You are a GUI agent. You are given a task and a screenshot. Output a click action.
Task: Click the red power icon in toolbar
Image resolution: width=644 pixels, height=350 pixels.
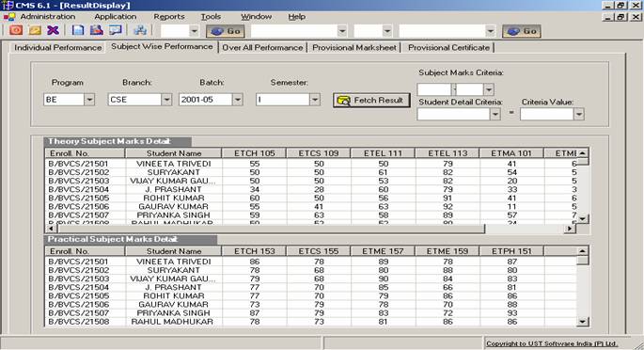pyautogui.click(x=16, y=30)
